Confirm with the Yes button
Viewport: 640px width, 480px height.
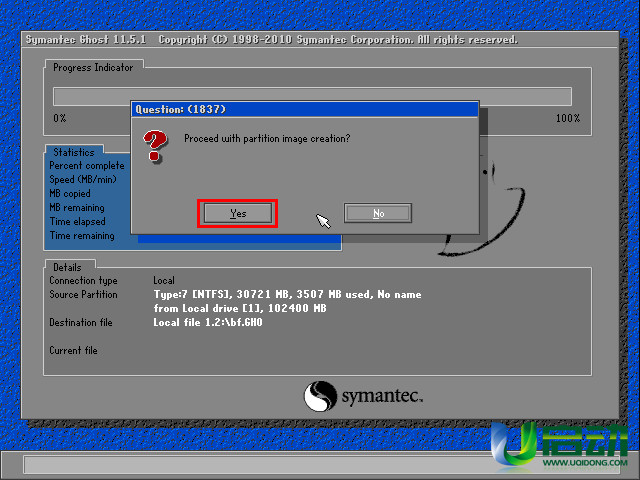[x=238, y=213]
